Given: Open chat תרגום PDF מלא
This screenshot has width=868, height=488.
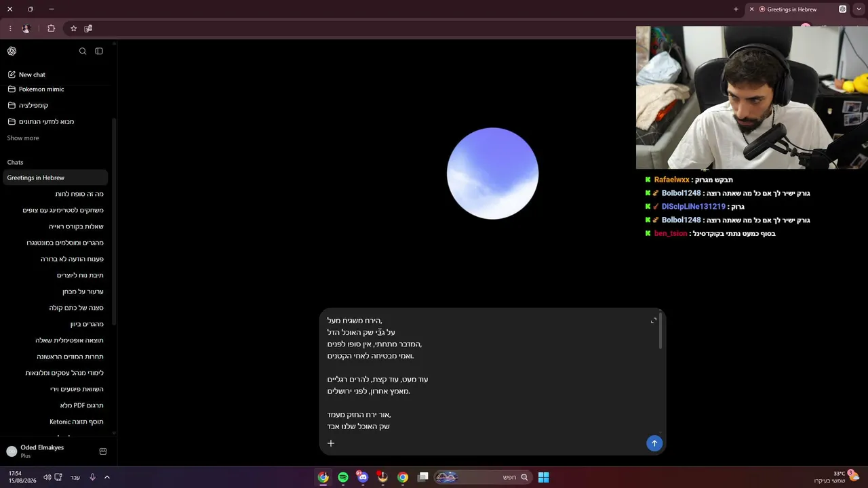Looking at the screenshot, I should tap(81, 405).
